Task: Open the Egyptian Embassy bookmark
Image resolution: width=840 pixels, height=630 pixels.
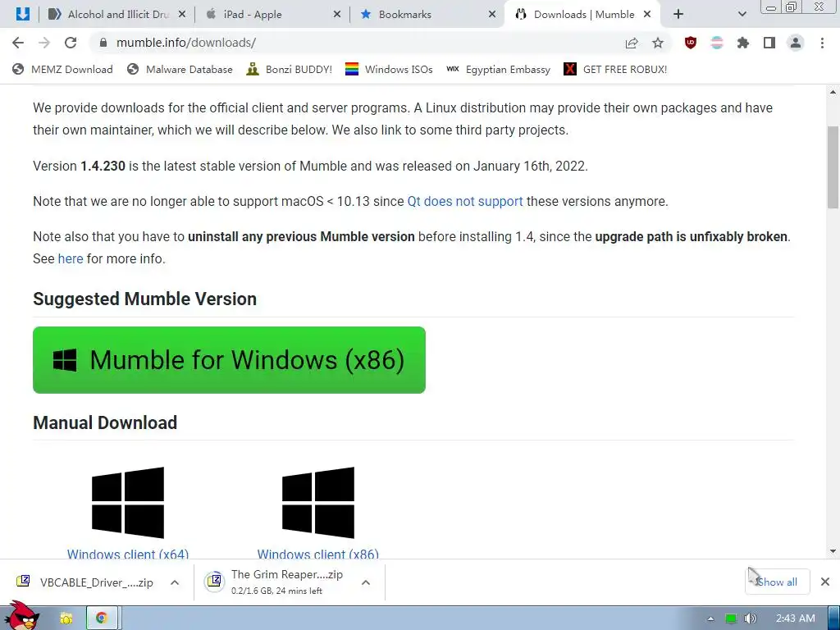Action: pyautogui.click(x=498, y=69)
